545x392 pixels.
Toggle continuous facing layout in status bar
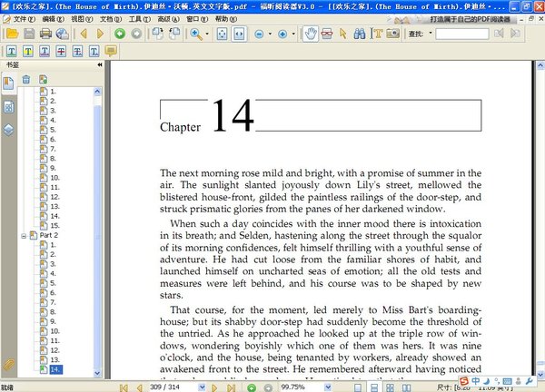(x=391, y=387)
